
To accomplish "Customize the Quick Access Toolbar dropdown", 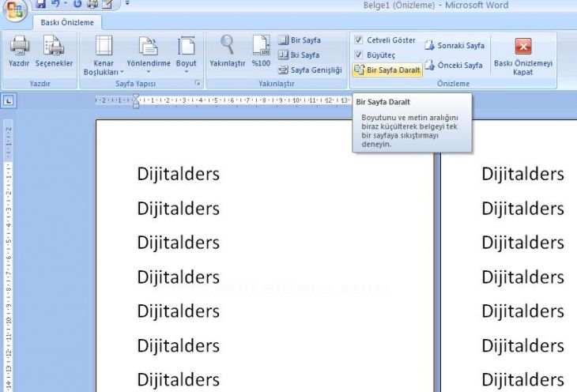I will pos(127,3).
